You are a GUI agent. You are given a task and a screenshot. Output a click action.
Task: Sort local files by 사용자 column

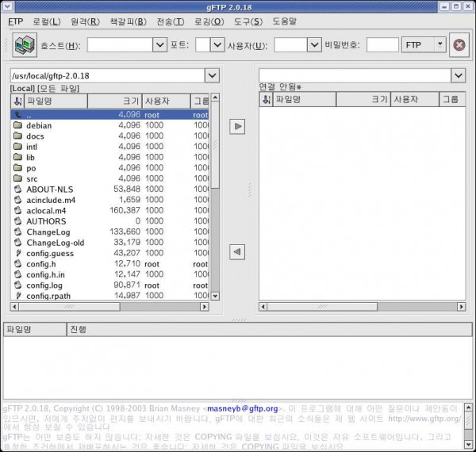click(167, 101)
